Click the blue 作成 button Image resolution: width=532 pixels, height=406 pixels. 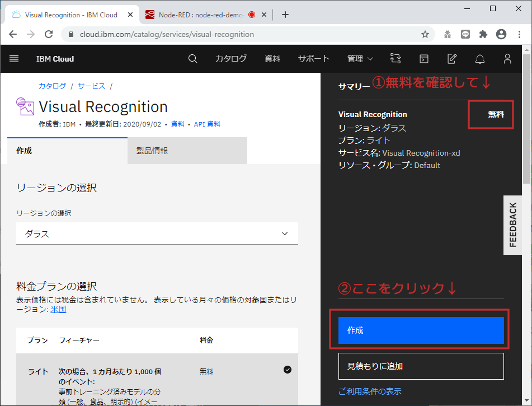(421, 330)
